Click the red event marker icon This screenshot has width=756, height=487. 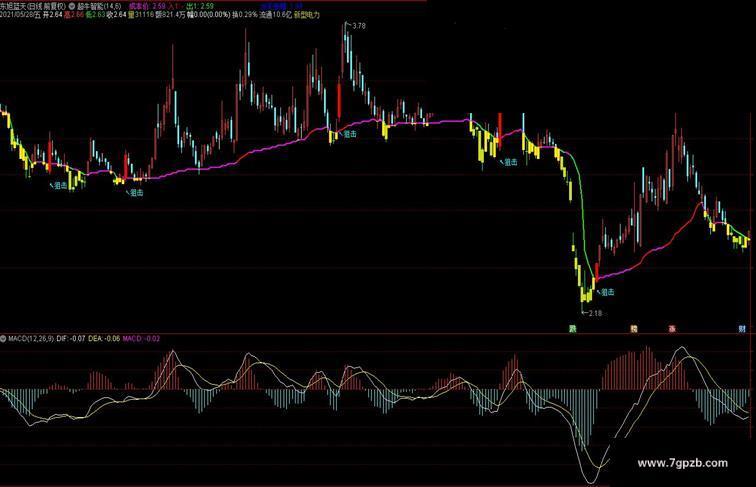(x=672, y=329)
